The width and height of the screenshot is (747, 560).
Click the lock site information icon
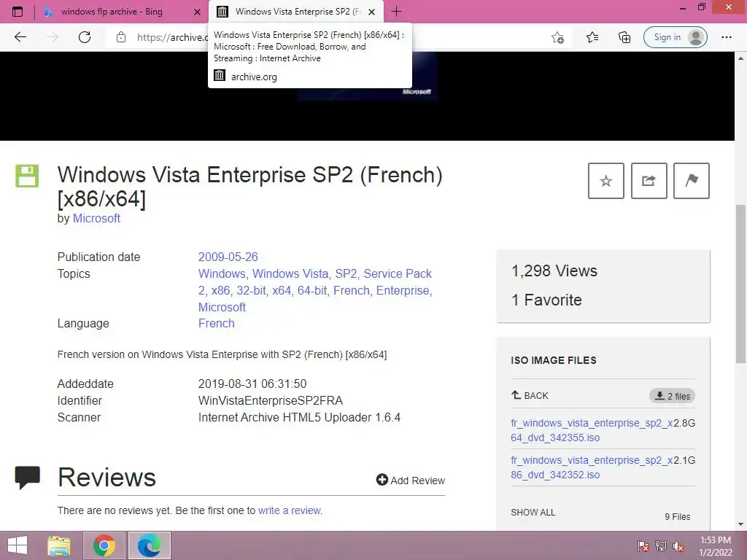click(121, 37)
